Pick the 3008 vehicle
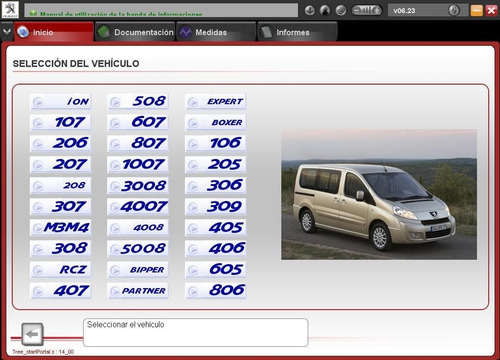 click(x=138, y=186)
